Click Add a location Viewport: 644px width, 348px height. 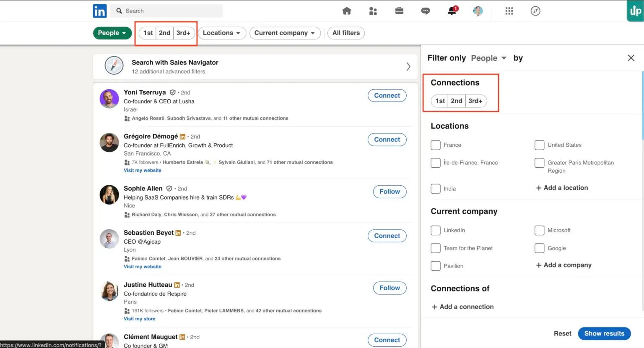pos(562,188)
